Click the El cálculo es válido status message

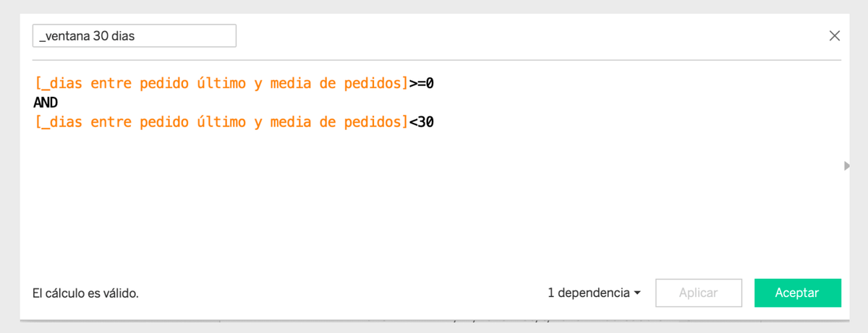[85, 293]
